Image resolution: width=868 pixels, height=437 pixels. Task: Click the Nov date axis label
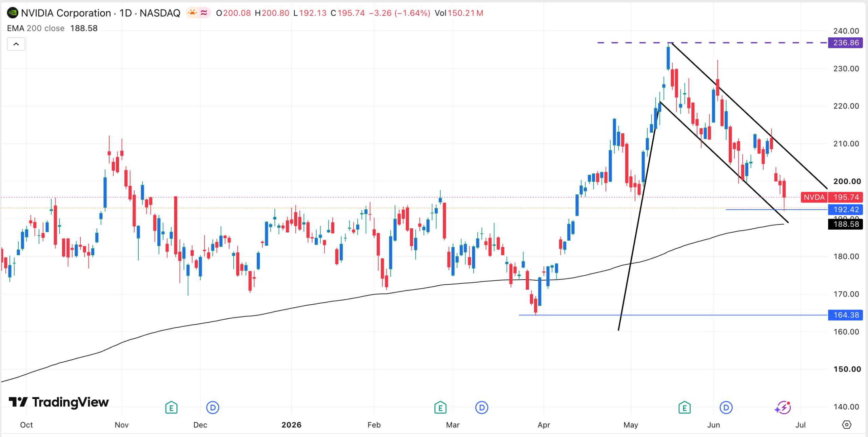(122, 425)
